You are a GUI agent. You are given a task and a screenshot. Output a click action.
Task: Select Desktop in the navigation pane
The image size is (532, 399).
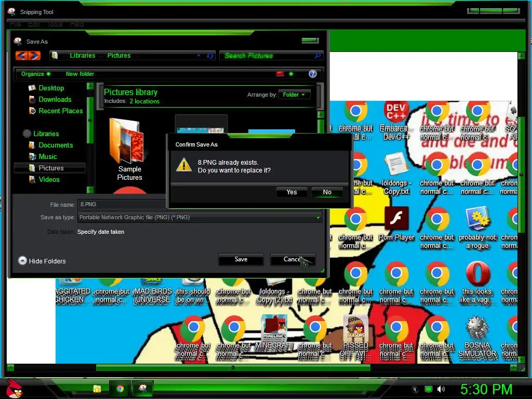[51, 88]
